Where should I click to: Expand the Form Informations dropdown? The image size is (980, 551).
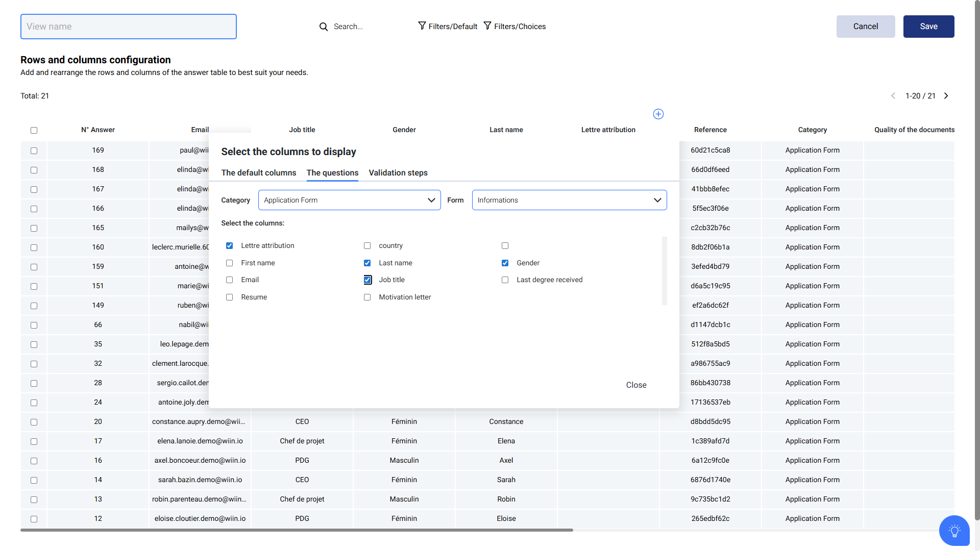click(569, 200)
